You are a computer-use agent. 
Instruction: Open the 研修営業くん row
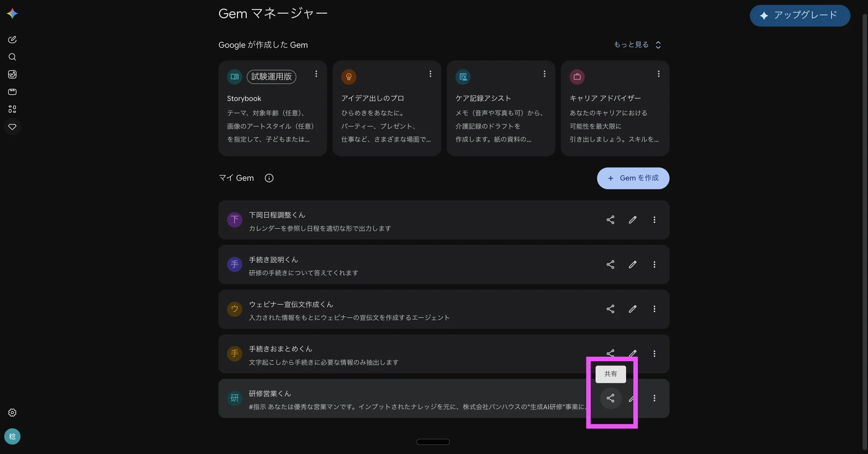tap(444, 398)
